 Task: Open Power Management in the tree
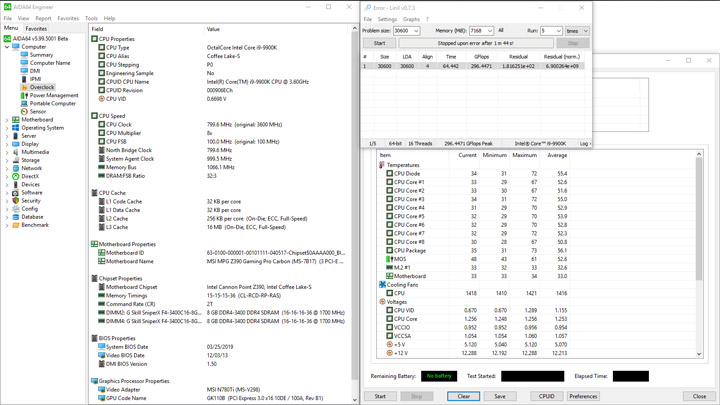pos(54,96)
